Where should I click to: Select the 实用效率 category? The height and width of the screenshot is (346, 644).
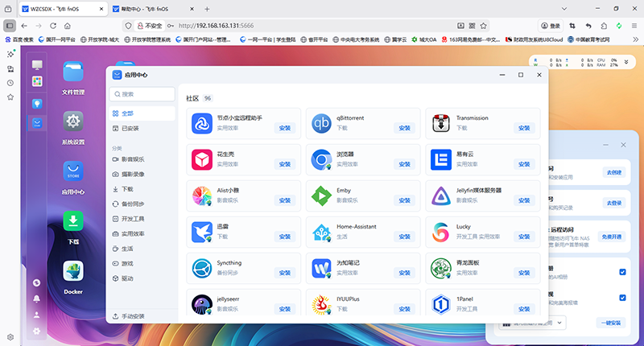tap(142, 233)
